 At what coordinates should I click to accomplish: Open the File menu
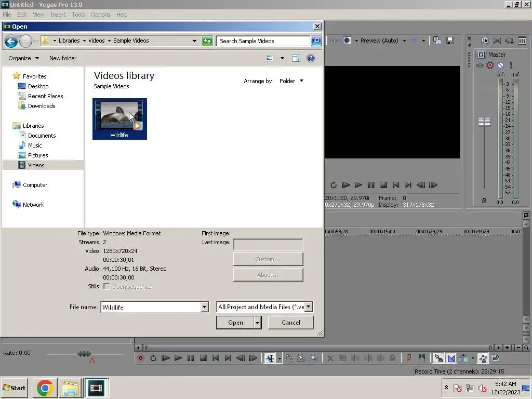click(x=7, y=15)
